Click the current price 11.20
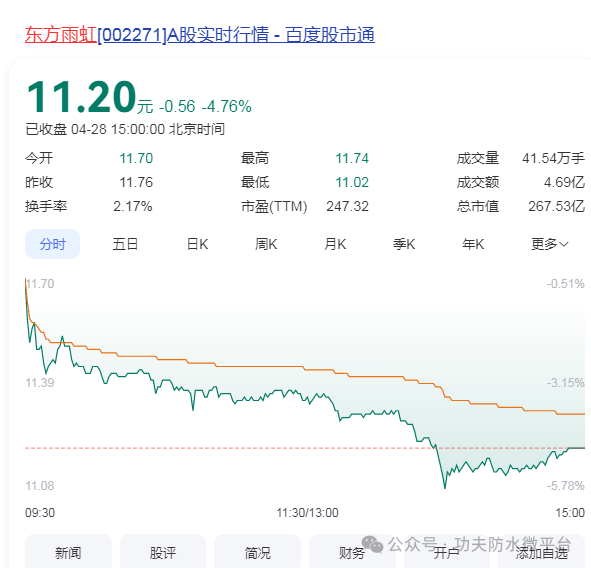Viewport: 591px width, 568px height. coord(81,97)
